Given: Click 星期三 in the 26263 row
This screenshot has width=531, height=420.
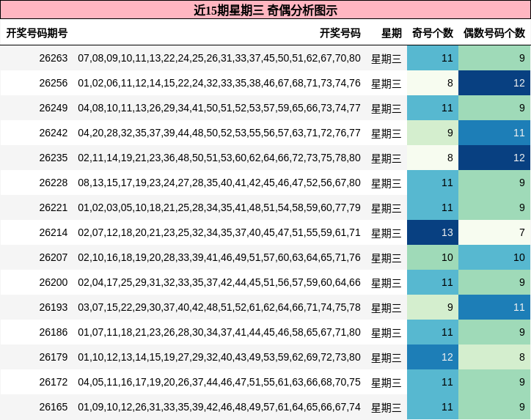Looking at the screenshot, I should (x=387, y=59).
